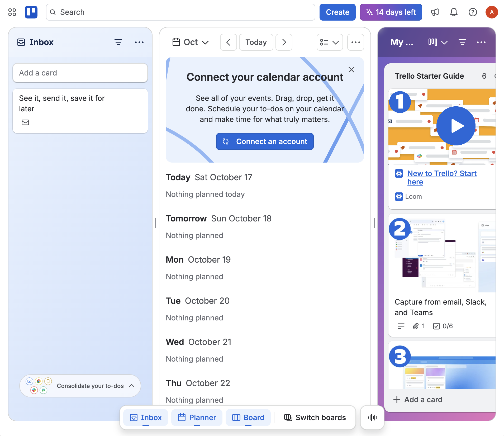Select Tomorrow Sun October 18 heading
This screenshot has width=504, height=436.
[219, 219]
